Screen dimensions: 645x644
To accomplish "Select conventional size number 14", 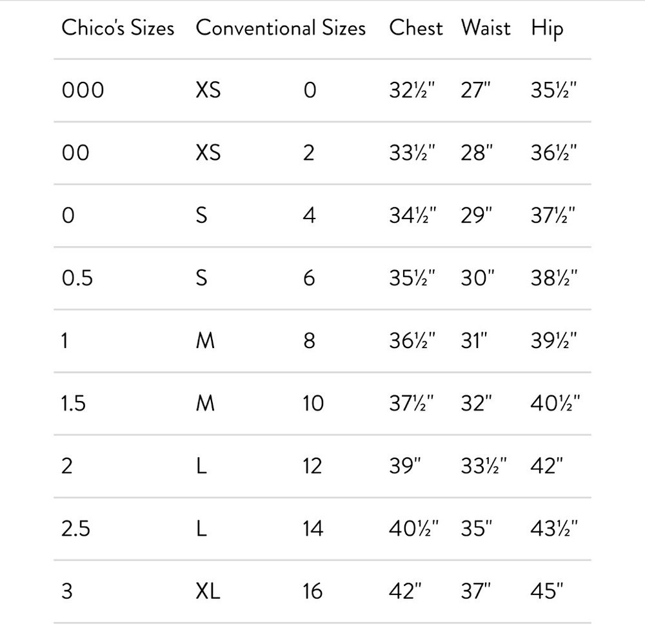I will [312, 529].
